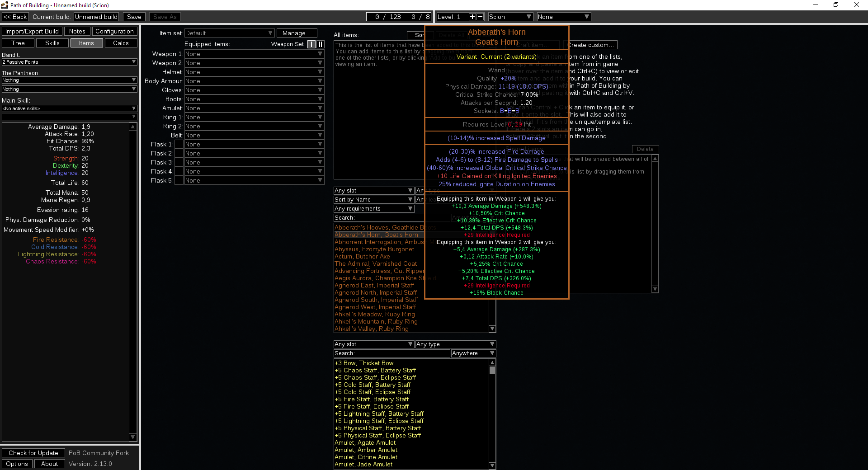868x470 pixels.
Task: Switch to the Calcs tab
Action: click(121, 43)
